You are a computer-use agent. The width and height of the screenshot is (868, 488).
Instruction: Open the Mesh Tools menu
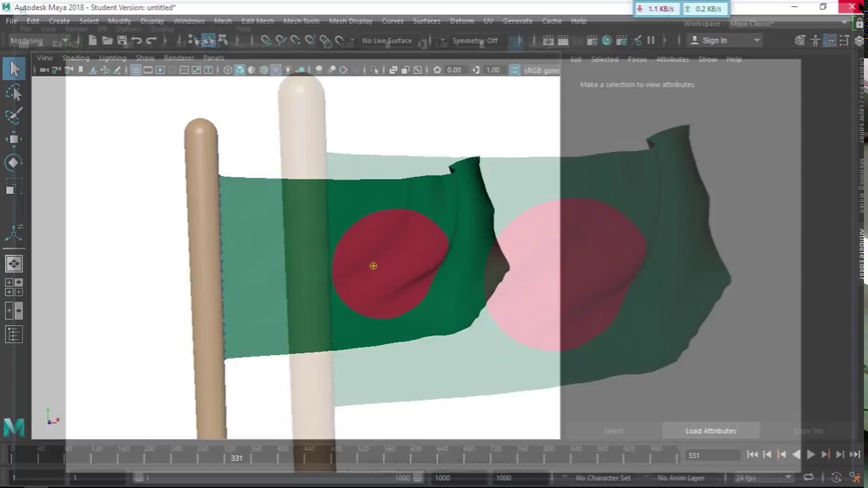301,21
